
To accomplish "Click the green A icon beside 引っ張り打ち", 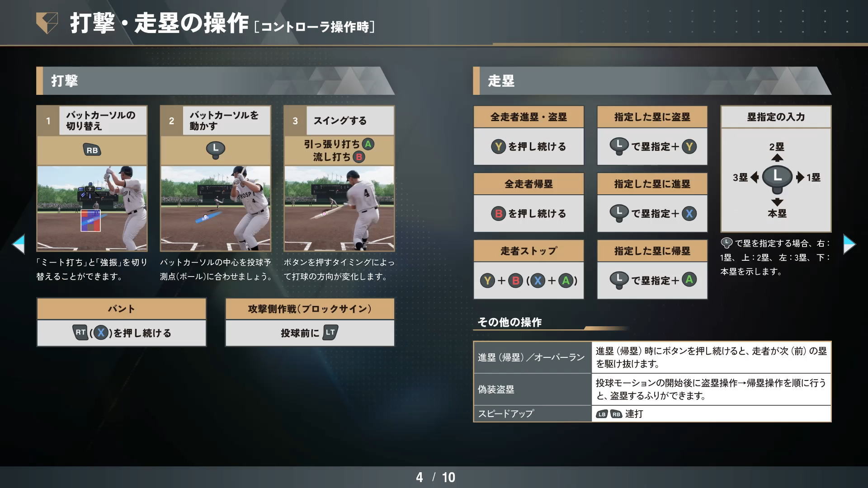I will (x=368, y=144).
